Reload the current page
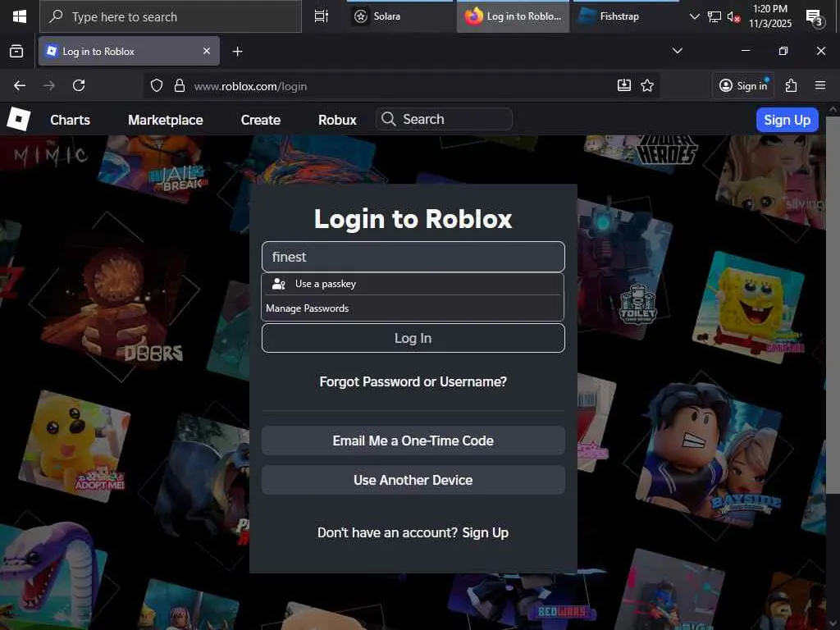 (x=79, y=85)
